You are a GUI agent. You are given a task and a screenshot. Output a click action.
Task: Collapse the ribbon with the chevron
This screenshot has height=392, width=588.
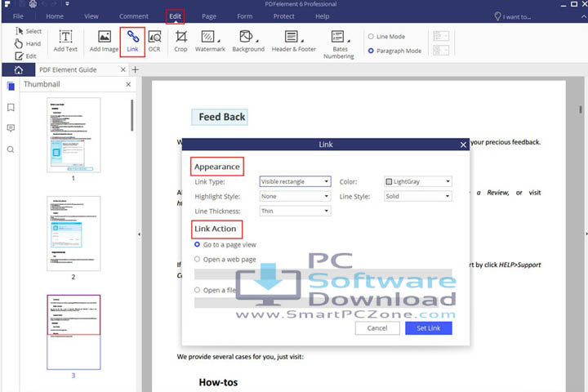[x=583, y=16]
